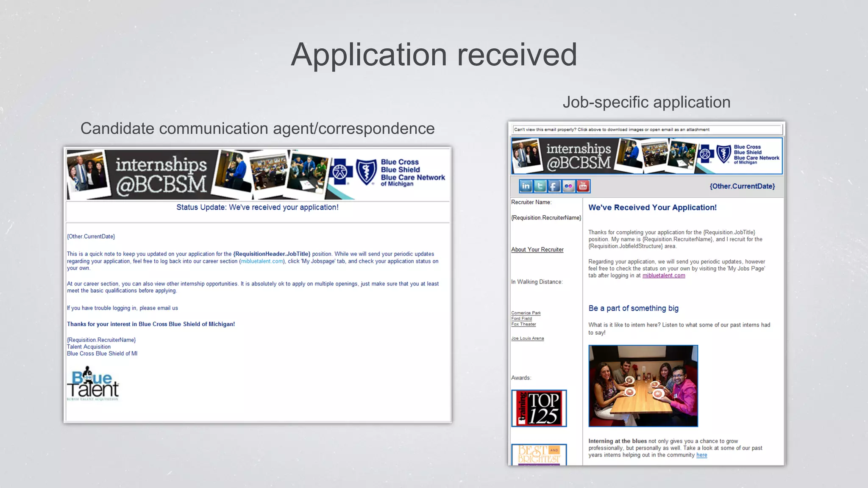Viewport: 868px width, 488px height.
Task: Click the 'Awards:' label
Action: pyautogui.click(x=521, y=378)
